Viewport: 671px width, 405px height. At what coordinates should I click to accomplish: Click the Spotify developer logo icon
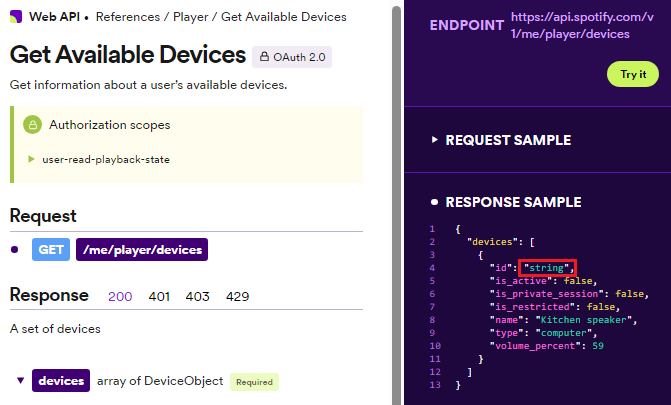16,17
